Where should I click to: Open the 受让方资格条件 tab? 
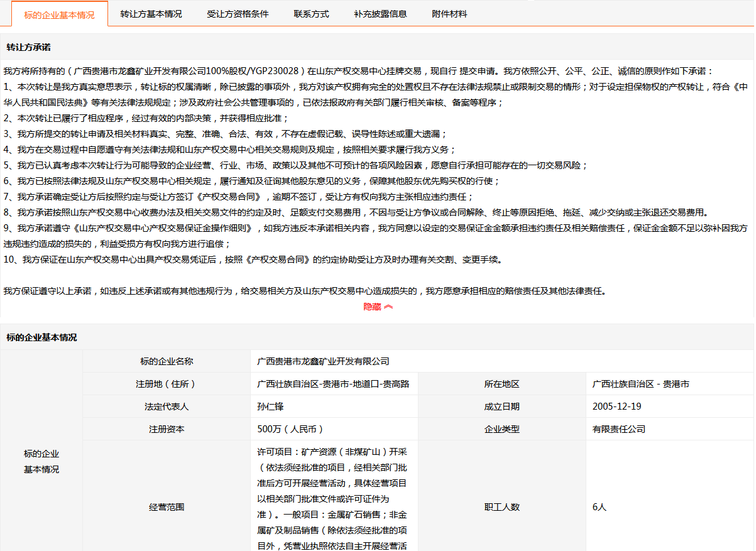[x=238, y=14]
